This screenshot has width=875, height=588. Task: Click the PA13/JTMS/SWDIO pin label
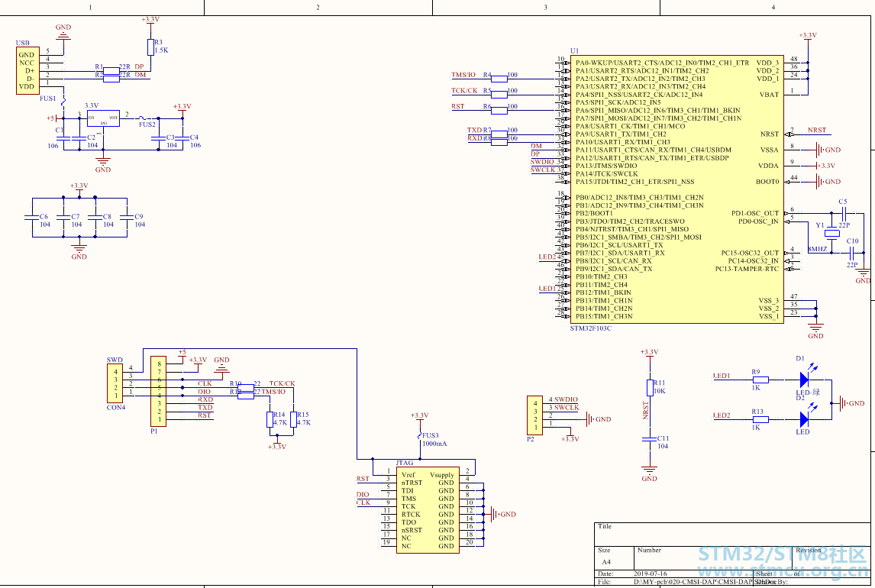point(606,166)
